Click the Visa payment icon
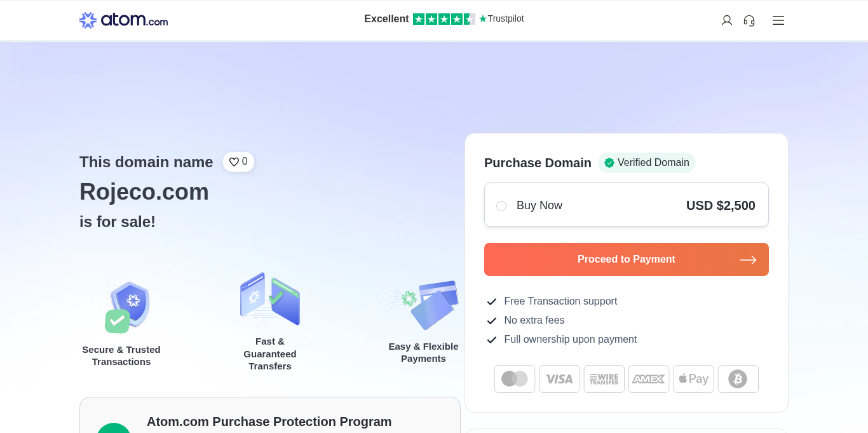Image resolution: width=868 pixels, height=433 pixels. click(559, 379)
